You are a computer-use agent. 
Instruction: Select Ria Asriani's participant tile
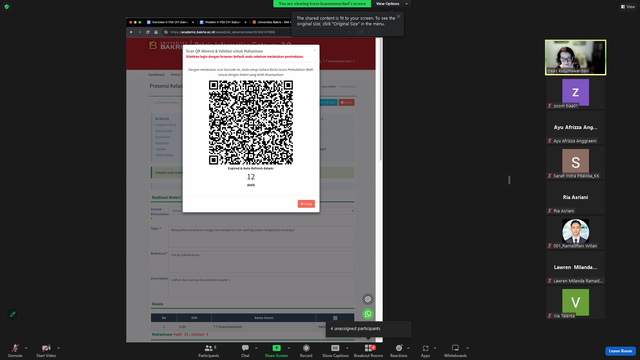point(576,198)
